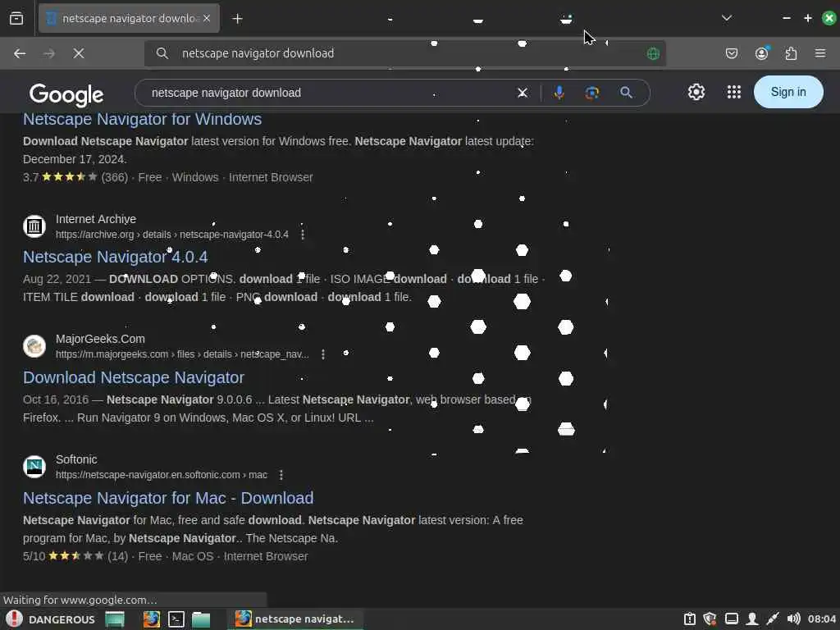
Task: Go back to previous page
Action: [20, 53]
